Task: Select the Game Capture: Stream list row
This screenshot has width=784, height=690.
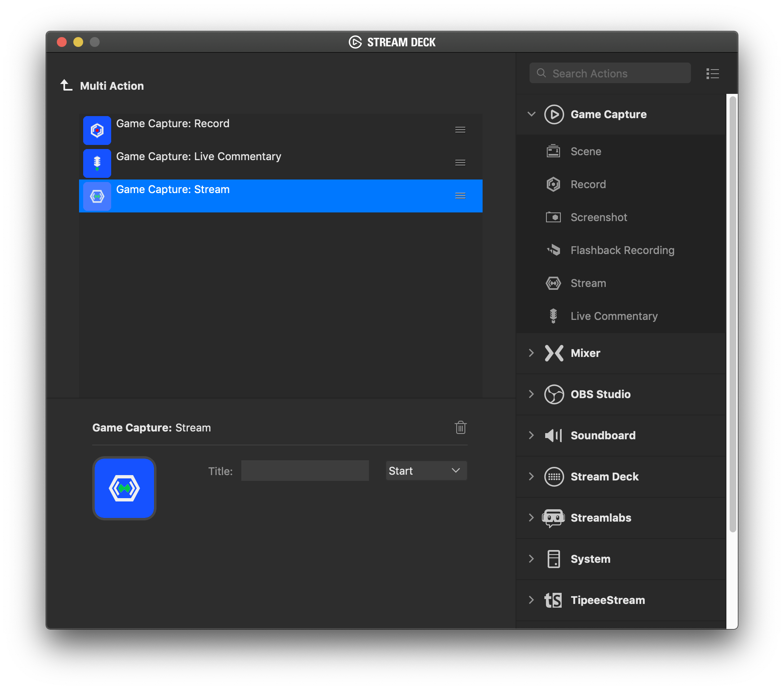Action: click(281, 196)
